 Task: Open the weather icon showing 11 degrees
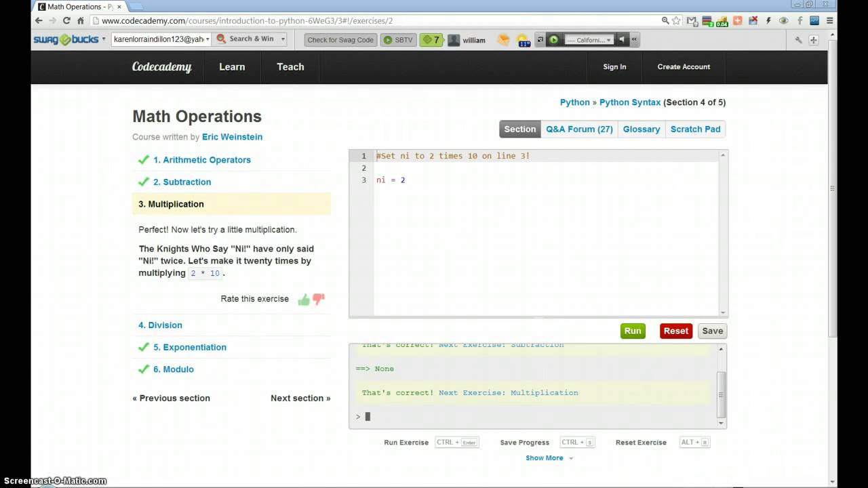pos(523,40)
